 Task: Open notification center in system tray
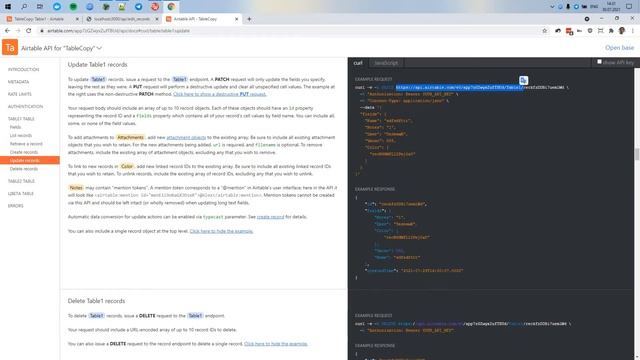pos(629,7)
